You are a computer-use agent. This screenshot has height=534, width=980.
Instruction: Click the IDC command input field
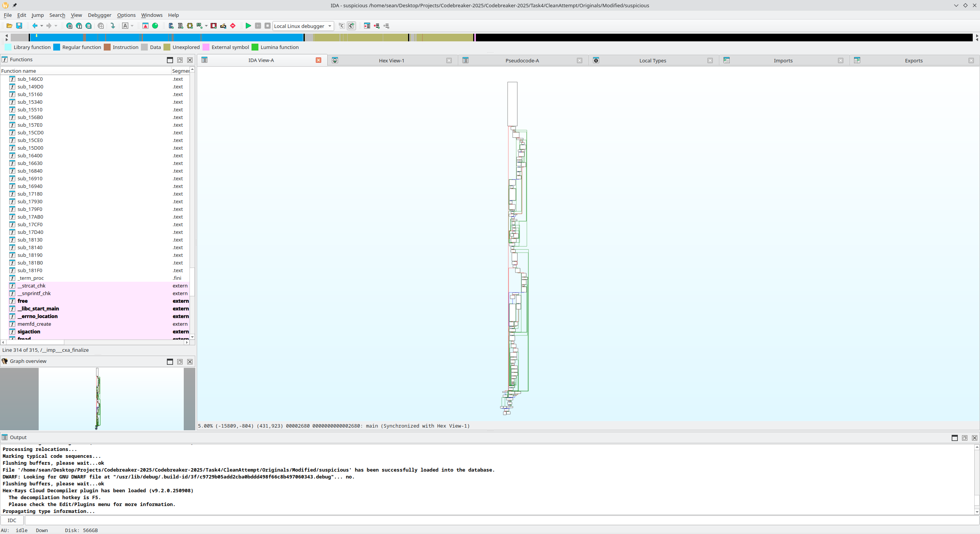click(x=501, y=520)
